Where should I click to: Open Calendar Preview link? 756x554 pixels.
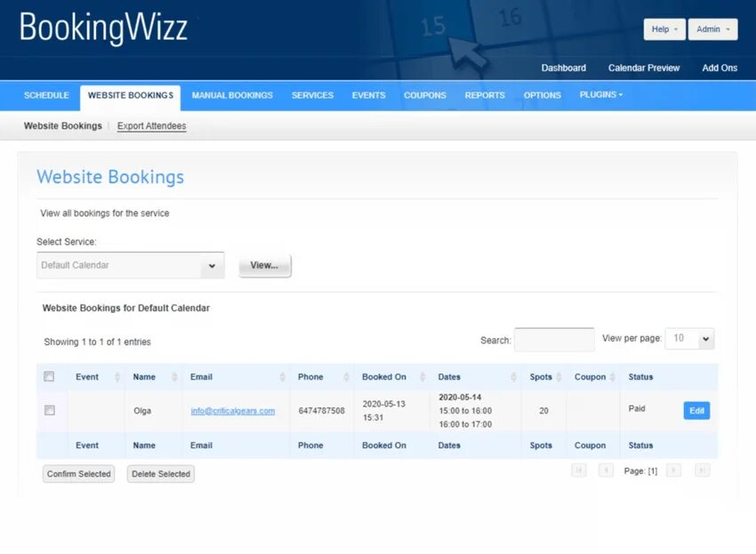coord(644,68)
